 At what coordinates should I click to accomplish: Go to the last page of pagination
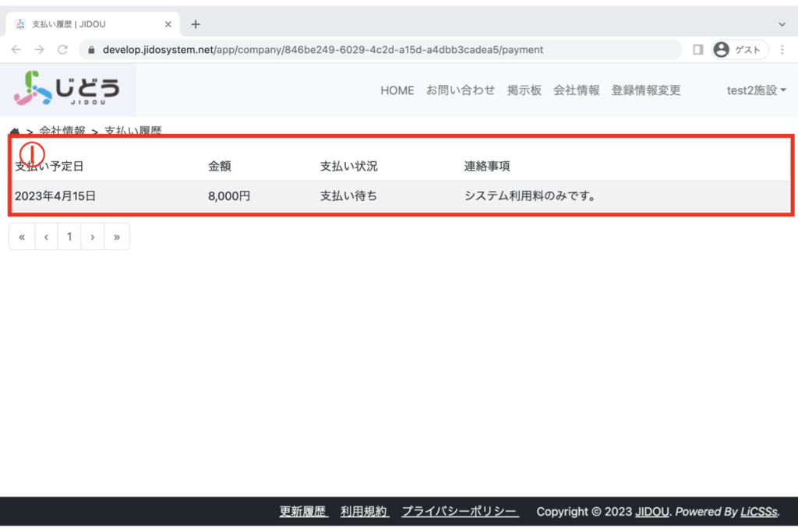tap(117, 237)
